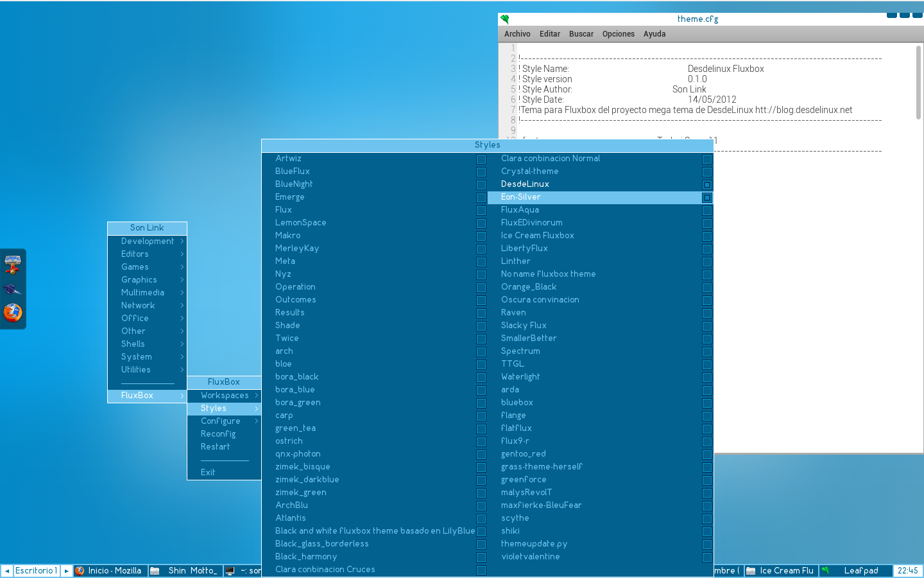Apply the FluxAqua style
The width and height of the screenshot is (924, 578).
(601, 210)
